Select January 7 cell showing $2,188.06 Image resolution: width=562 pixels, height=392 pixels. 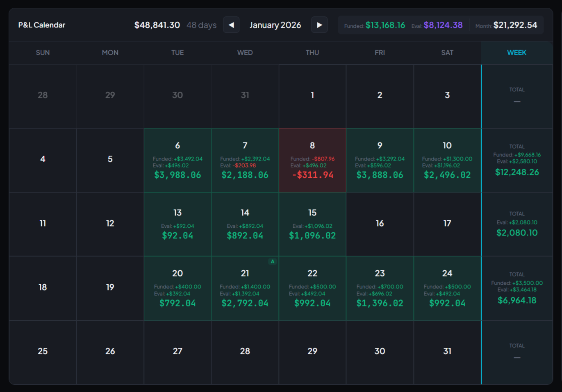(245, 161)
